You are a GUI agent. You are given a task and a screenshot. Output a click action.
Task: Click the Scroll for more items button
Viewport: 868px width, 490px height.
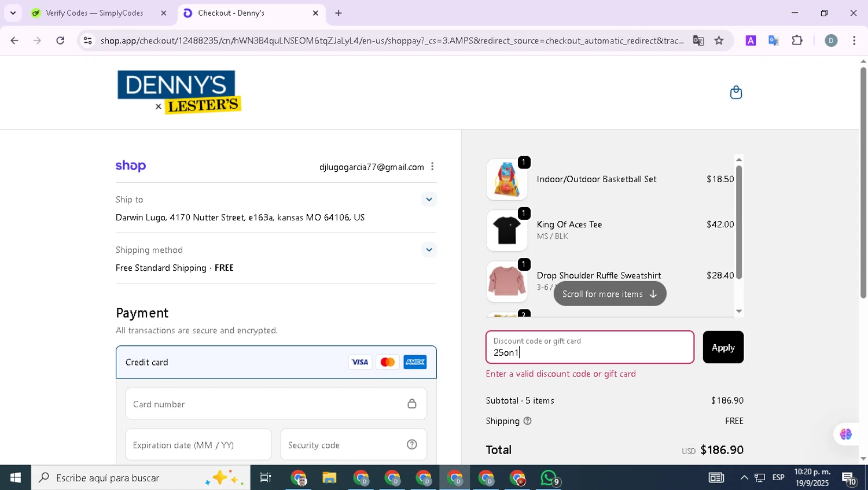pyautogui.click(x=610, y=294)
